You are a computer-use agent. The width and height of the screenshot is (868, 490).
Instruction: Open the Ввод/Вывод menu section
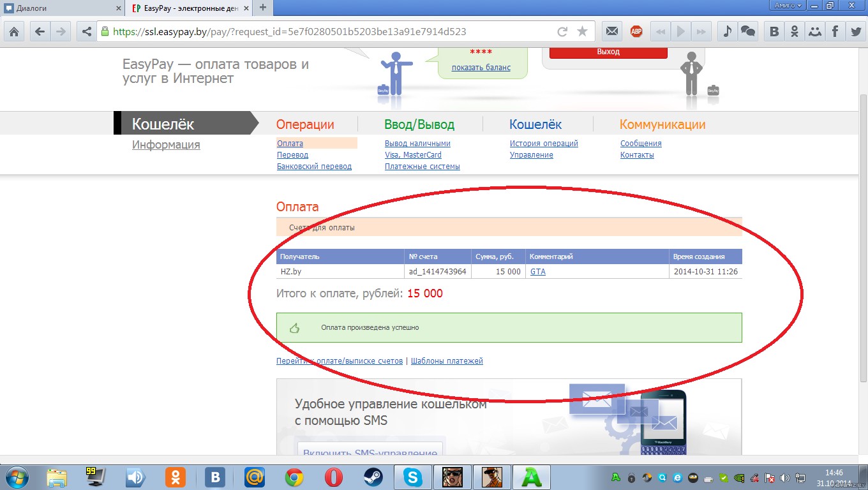coord(419,124)
